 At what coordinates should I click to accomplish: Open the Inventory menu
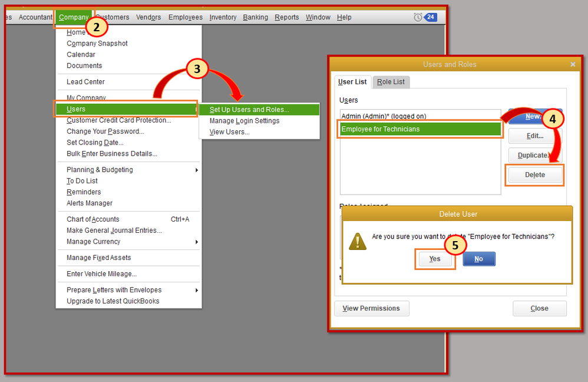[x=223, y=17]
